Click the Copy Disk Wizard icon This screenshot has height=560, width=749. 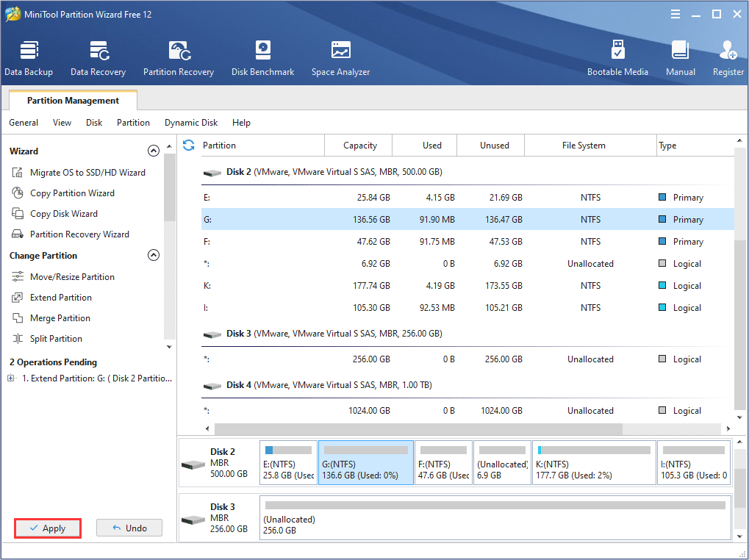17,213
